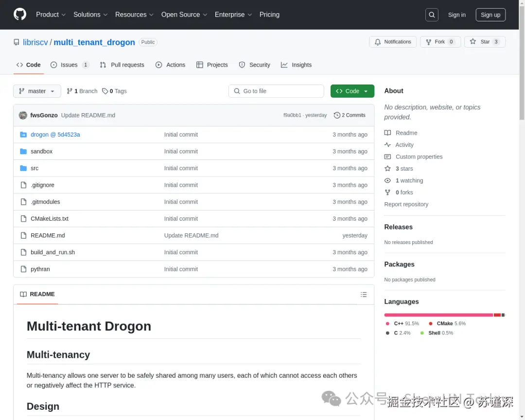This screenshot has height=420, width=525.
Task: Click the Update README.md commit message on README.md row
Action: (191, 235)
